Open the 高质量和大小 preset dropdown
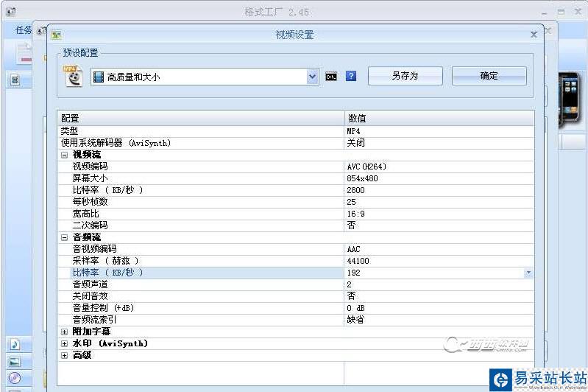The width and height of the screenshot is (588, 392). click(x=312, y=77)
